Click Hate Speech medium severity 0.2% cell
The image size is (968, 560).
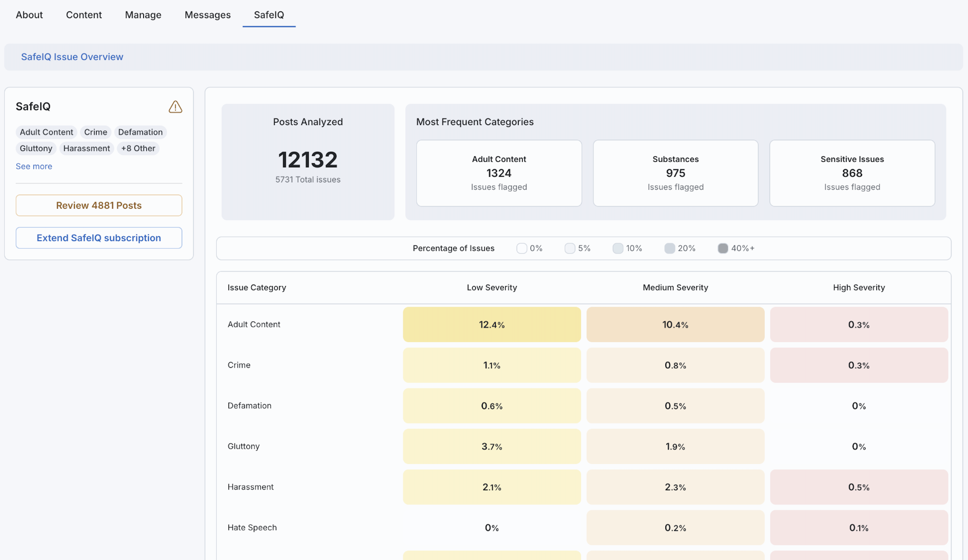point(675,528)
